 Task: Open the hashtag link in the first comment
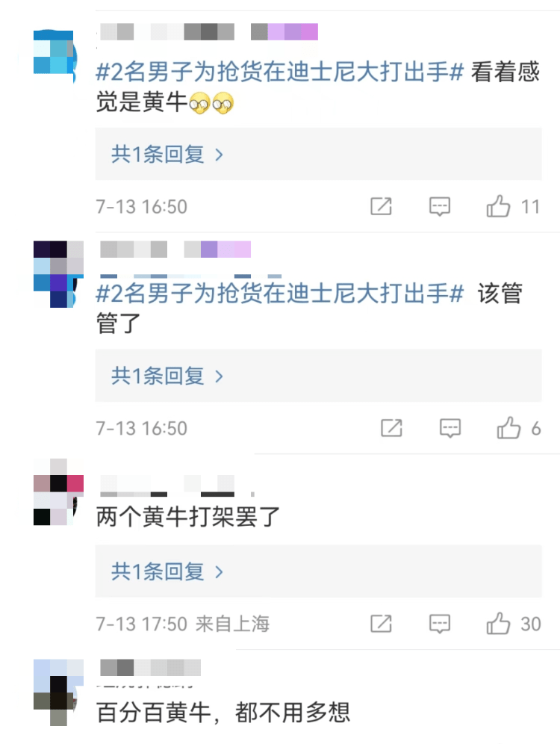280,72
